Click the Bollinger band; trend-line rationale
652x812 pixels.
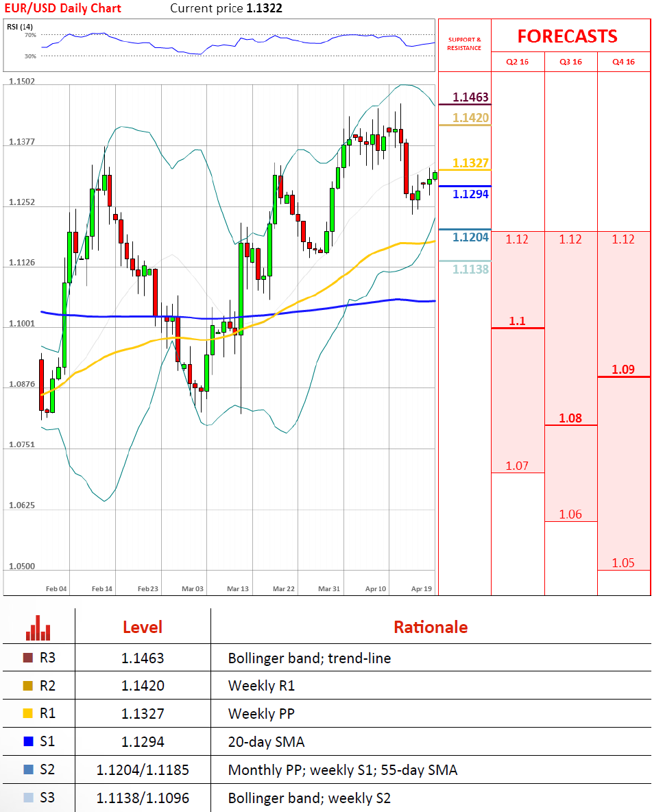tap(309, 658)
